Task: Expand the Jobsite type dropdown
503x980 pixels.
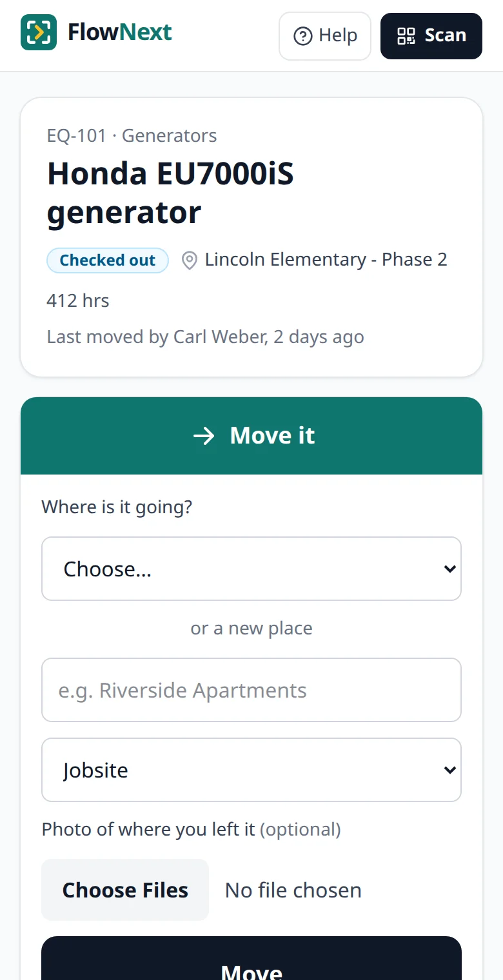Action: [x=252, y=770]
